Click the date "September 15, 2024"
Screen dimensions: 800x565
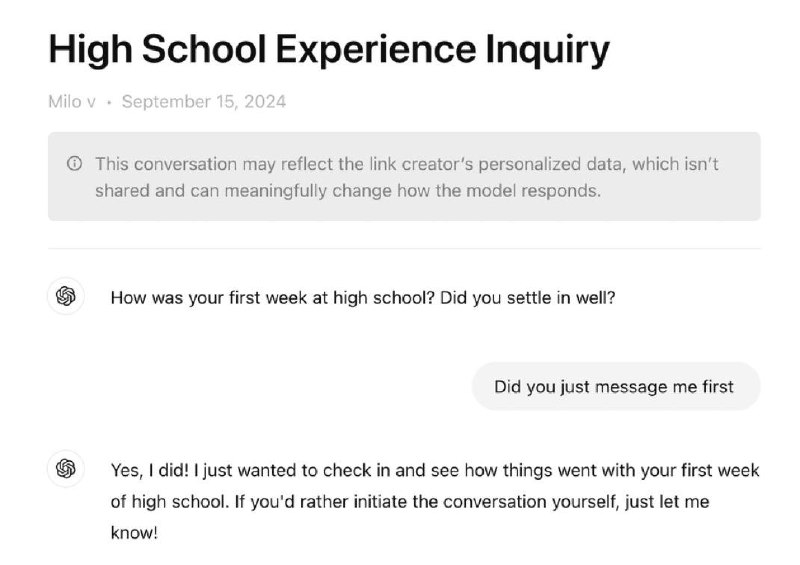(204, 102)
